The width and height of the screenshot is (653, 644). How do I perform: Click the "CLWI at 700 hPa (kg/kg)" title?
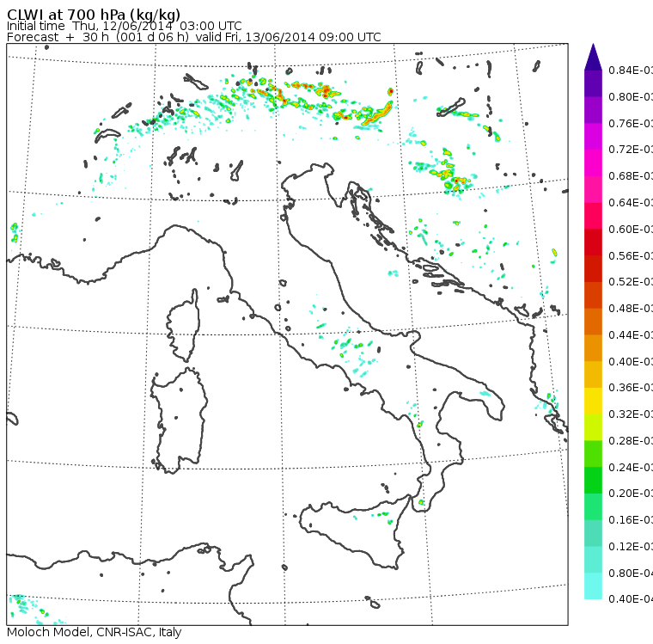click(x=94, y=15)
